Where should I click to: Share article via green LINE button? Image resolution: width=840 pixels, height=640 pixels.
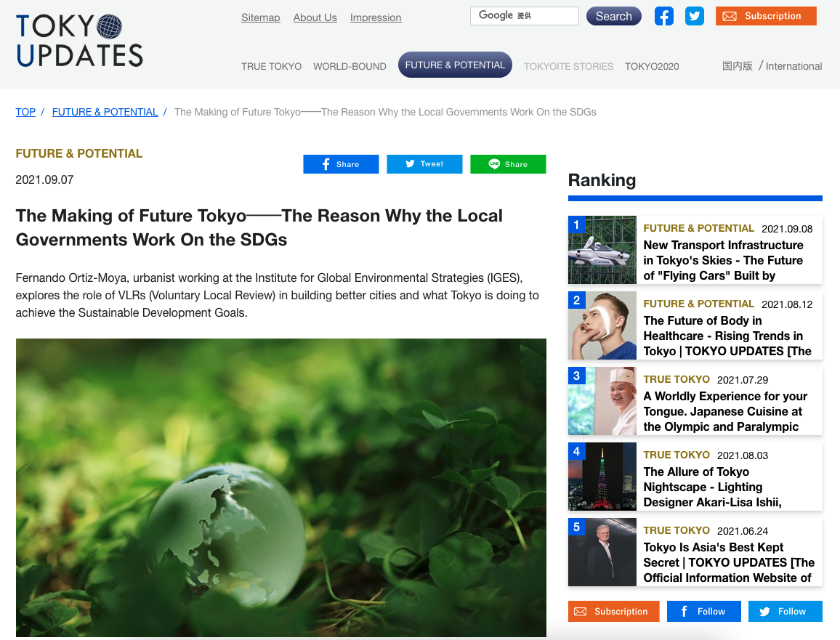tap(508, 164)
